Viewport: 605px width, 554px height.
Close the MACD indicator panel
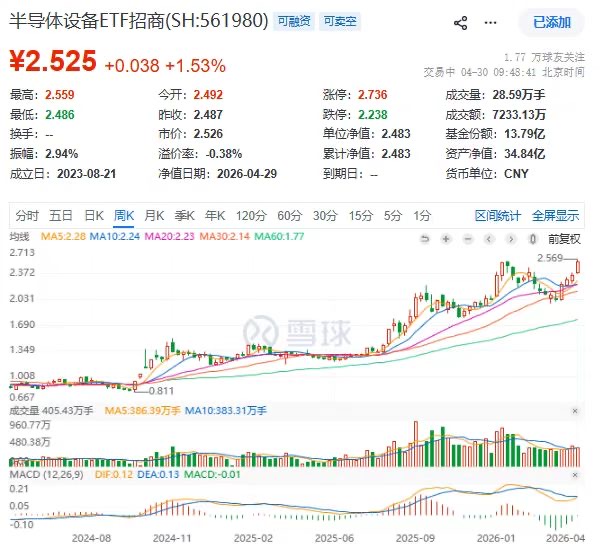[x=575, y=475]
